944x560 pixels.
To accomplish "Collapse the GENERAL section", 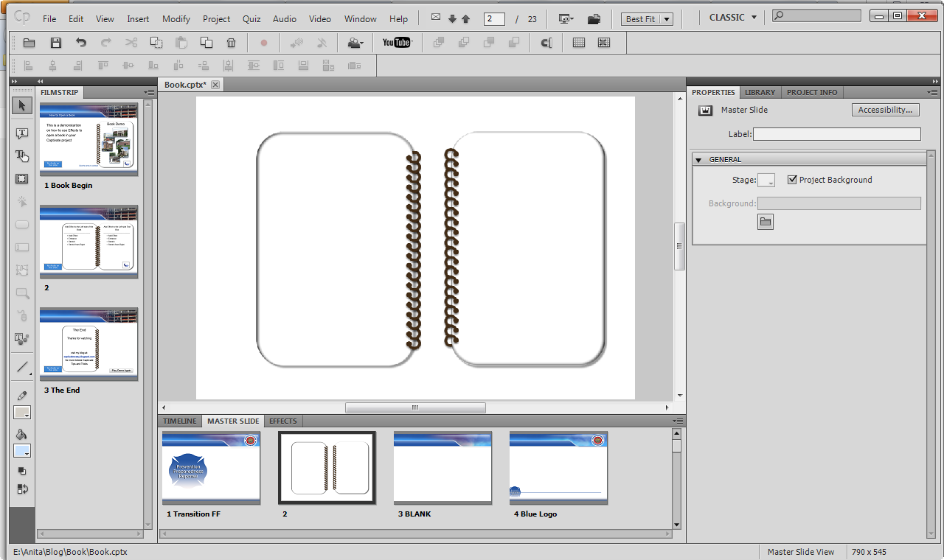I will [698, 159].
